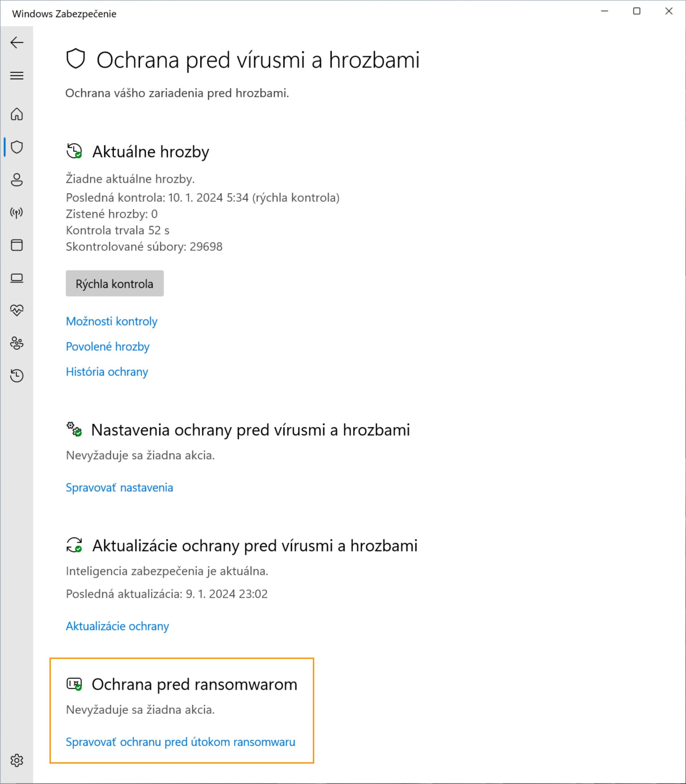Maximize the Windows Zabezpečenie window
The image size is (686, 784).
tap(637, 11)
